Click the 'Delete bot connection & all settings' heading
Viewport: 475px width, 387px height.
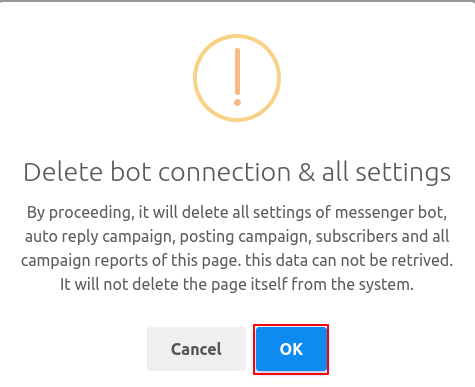pos(237,172)
